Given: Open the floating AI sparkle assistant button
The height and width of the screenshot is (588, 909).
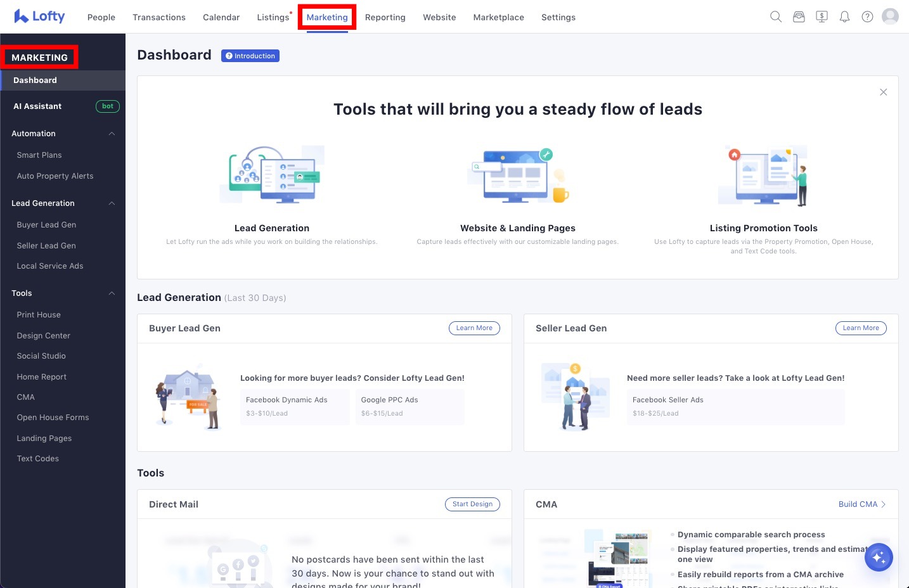Looking at the screenshot, I should pyautogui.click(x=879, y=558).
